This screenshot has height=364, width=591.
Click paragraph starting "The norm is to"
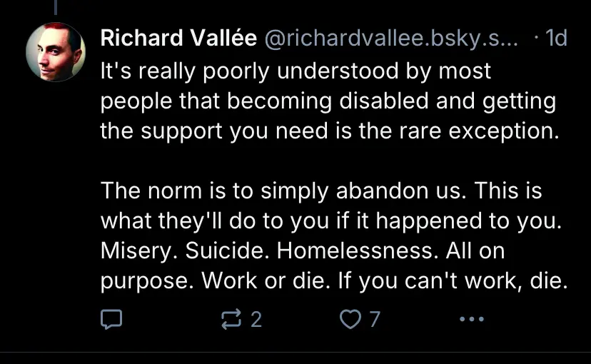334,236
